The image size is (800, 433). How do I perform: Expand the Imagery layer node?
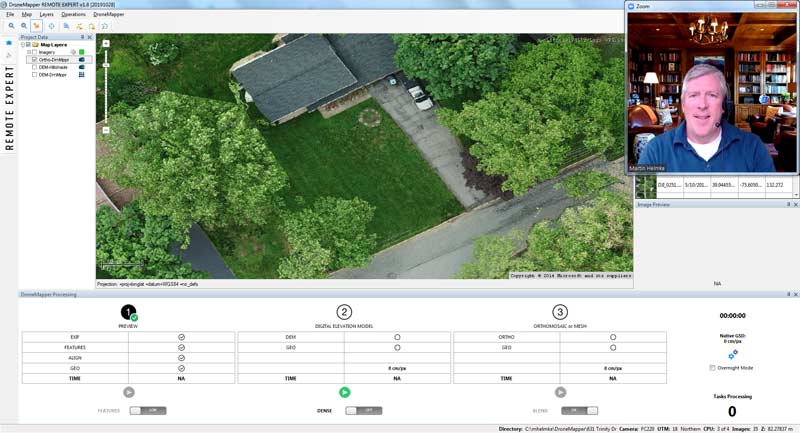(29, 52)
